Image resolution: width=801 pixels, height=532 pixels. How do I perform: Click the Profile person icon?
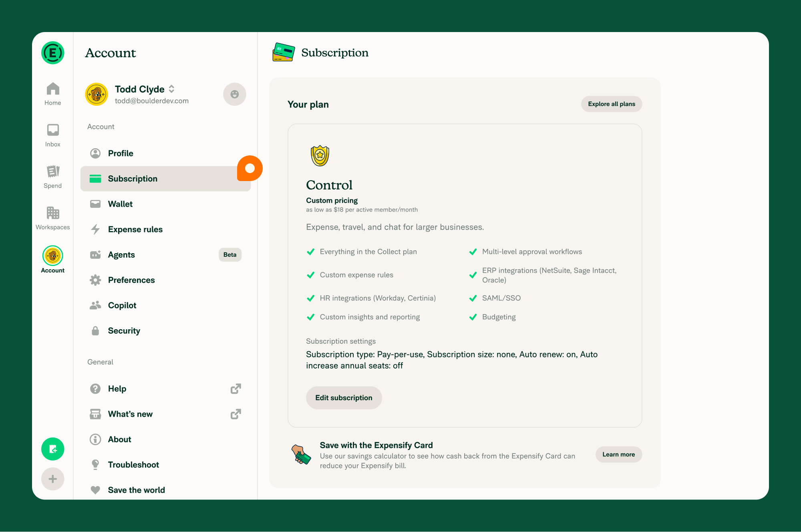click(x=95, y=153)
